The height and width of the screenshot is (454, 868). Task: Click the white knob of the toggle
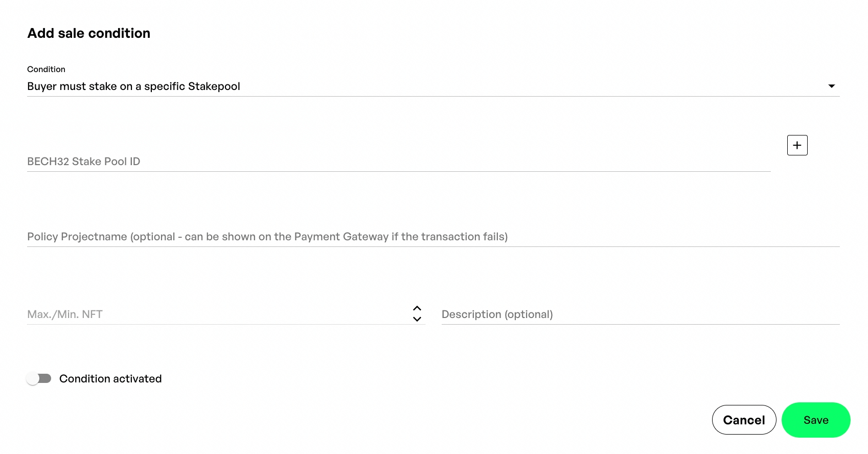pyautogui.click(x=33, y=378)
